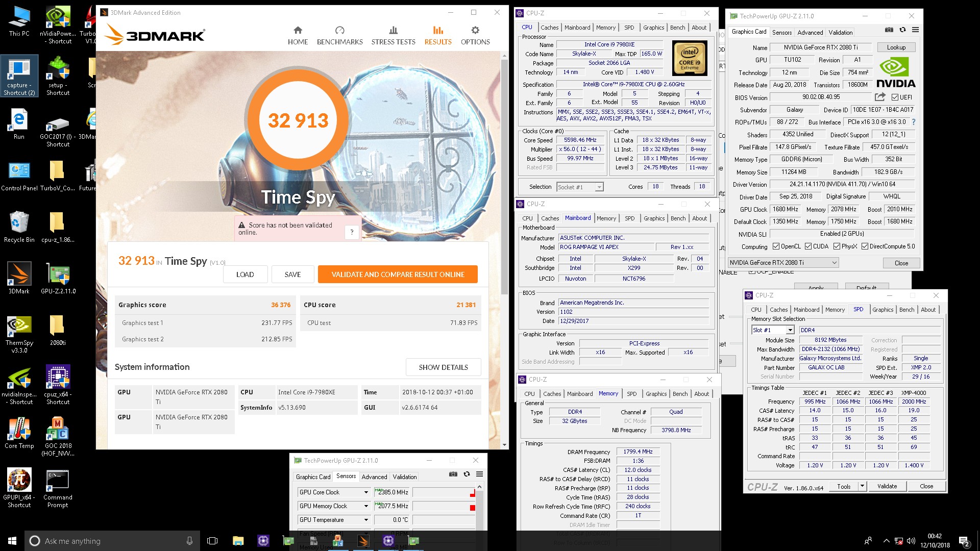Click the help question mark beside validation warning
This screenshot has width=980, height=551.
click(x=352, y=232)
